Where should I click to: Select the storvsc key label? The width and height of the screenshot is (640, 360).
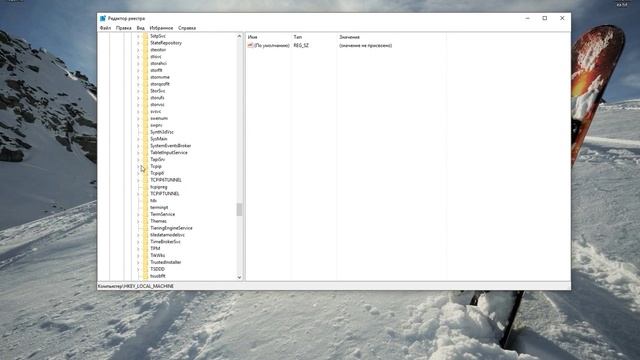(157, 105)
